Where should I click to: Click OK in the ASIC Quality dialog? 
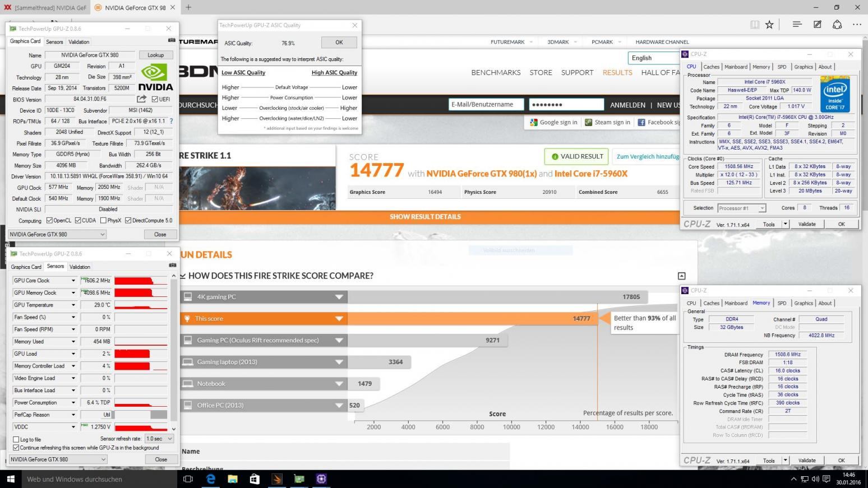(x=339, y=43)
